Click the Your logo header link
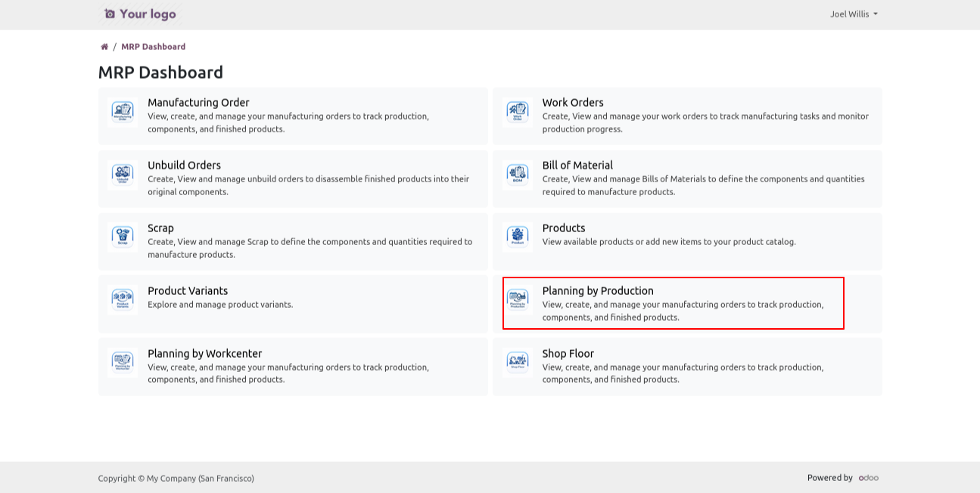The width and height of the screenshot is (980, 493). point(140,14)
